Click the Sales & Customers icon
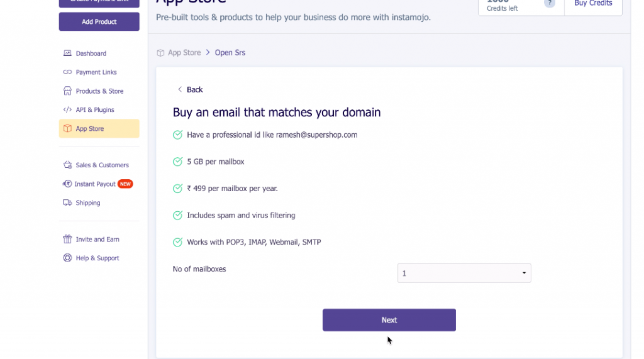The image size is (644, 359). coord(67,165)
